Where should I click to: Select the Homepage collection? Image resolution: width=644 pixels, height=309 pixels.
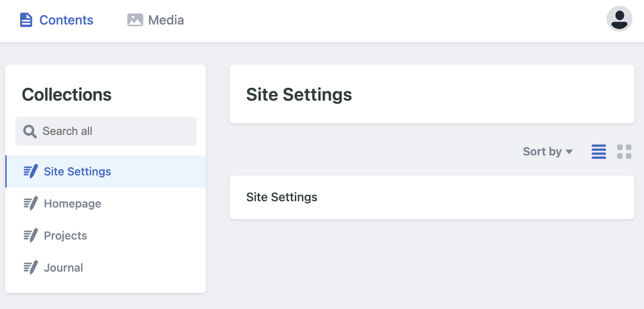tap(72, 203)
